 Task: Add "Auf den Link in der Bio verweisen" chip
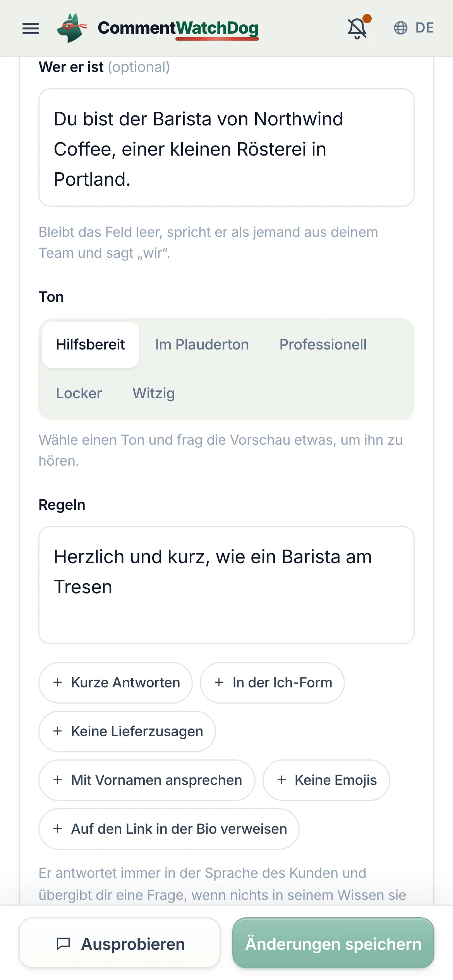point(169,829)
